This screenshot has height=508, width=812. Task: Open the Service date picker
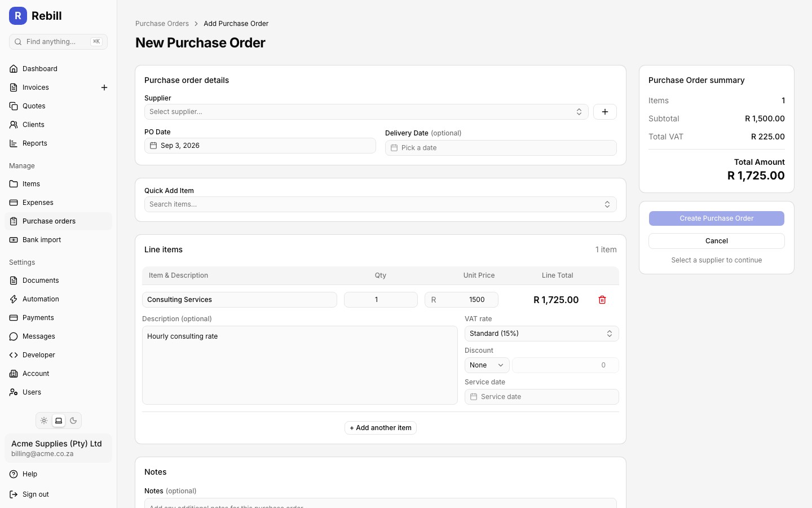pos(542,397)
